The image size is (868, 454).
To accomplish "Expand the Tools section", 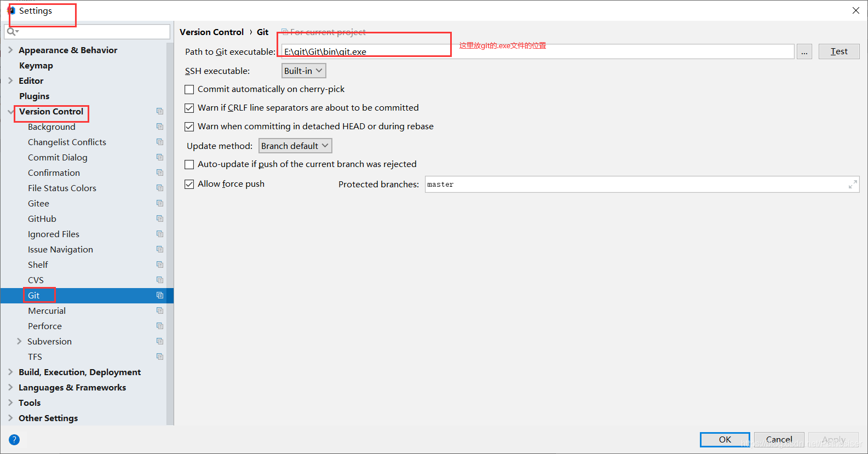I will point(10,403).
